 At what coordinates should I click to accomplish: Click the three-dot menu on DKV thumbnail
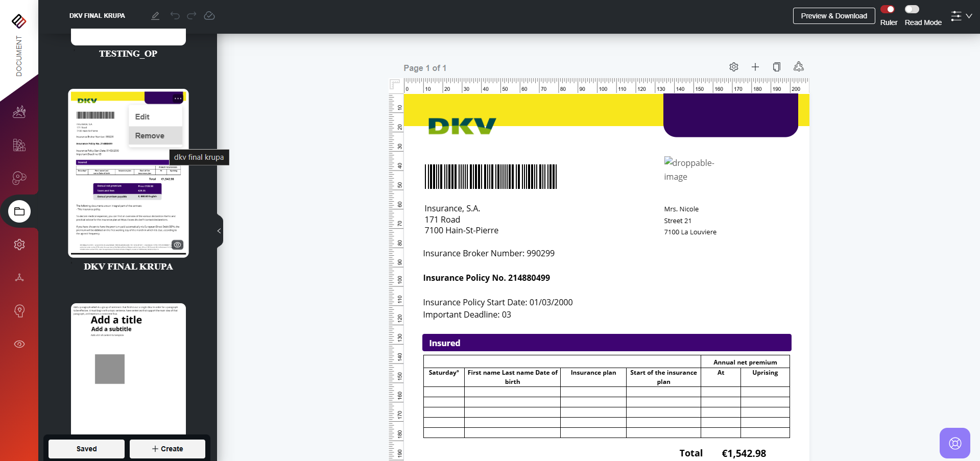(177, 99)
